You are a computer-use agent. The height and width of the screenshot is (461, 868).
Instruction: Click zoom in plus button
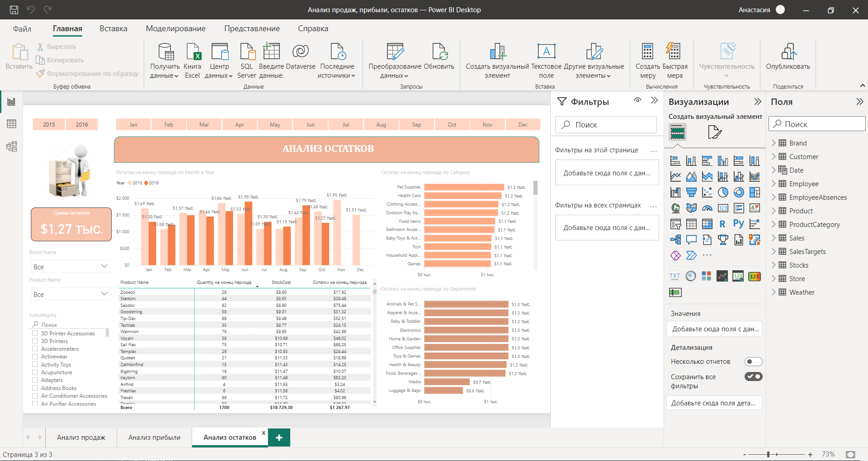click(810, 454)
